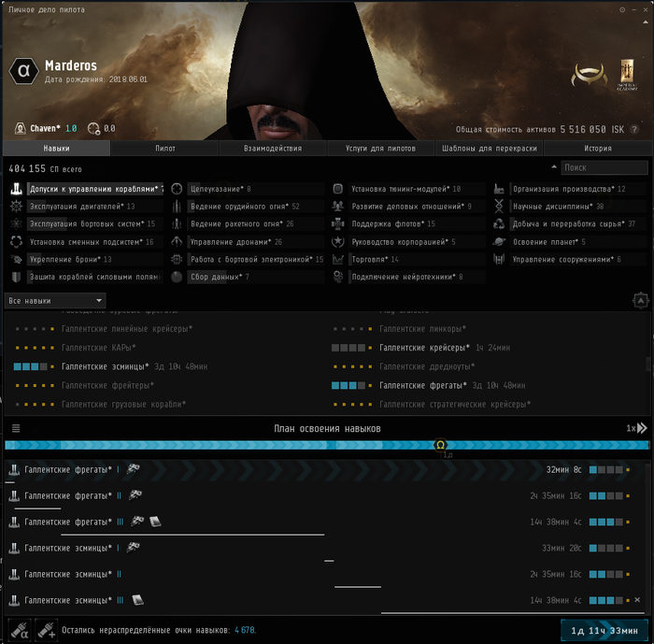Click the skill injector plus icon at bottom
This screenshot has width=654, height=644.
(45, 629)
